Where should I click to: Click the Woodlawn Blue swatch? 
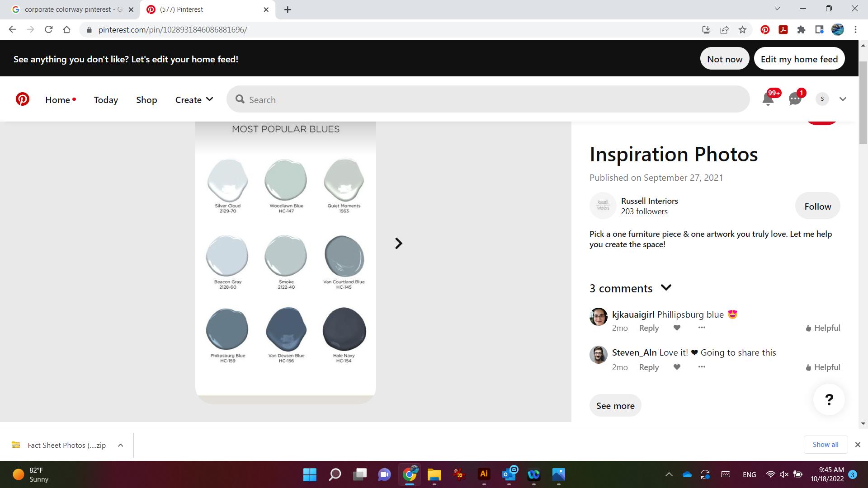coord(286,180)
